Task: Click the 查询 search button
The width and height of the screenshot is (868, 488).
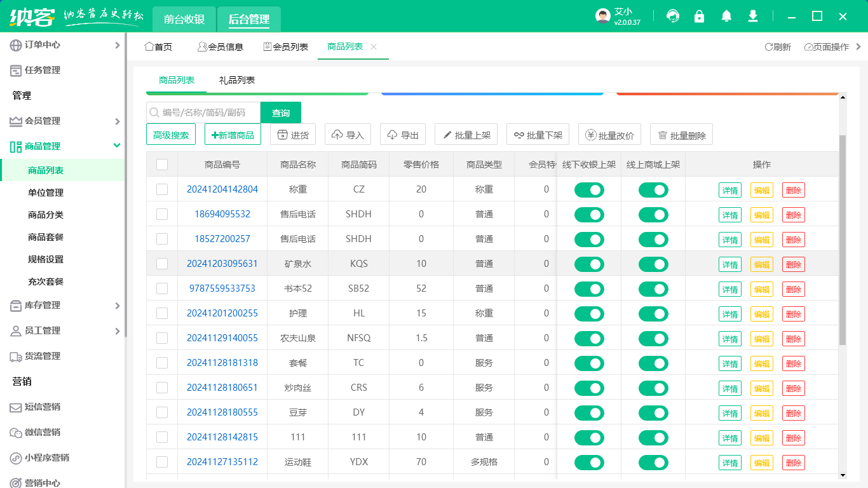Action: pos(281,112)
